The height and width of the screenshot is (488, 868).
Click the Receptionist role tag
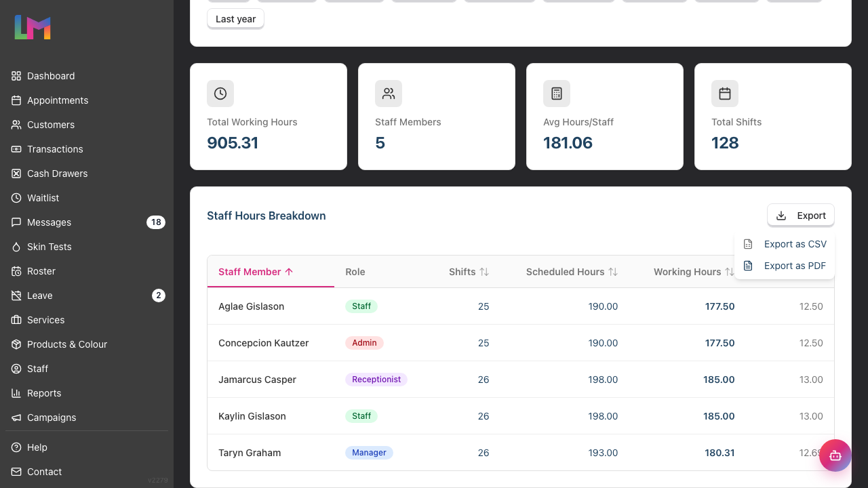click(376, 380)
